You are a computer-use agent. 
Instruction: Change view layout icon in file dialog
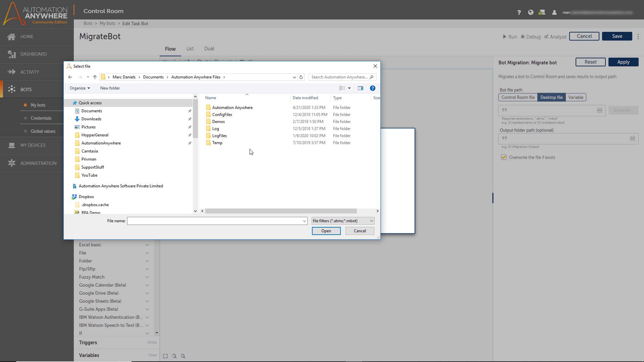[x=342, y=88]
